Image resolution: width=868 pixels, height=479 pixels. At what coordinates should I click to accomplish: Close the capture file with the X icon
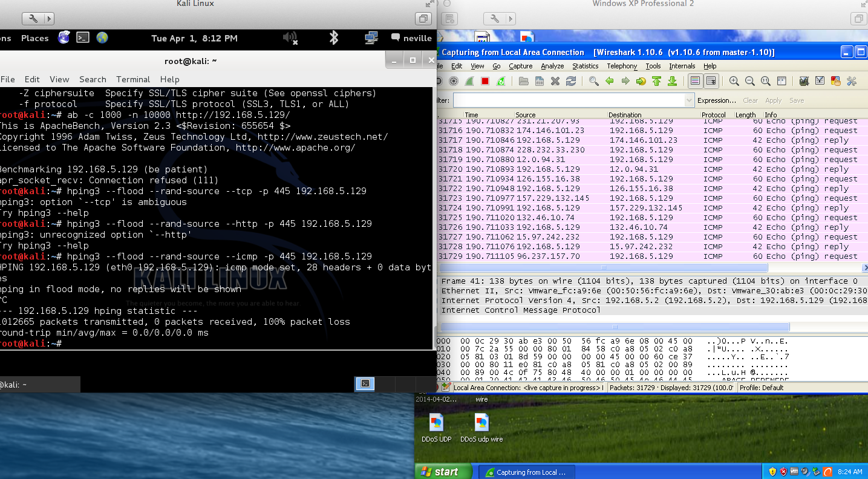click(555, 81)
